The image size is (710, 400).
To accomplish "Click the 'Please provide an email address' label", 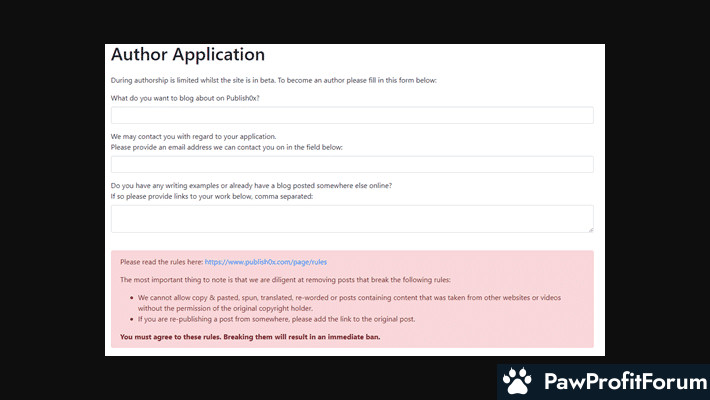I will 226,147.
